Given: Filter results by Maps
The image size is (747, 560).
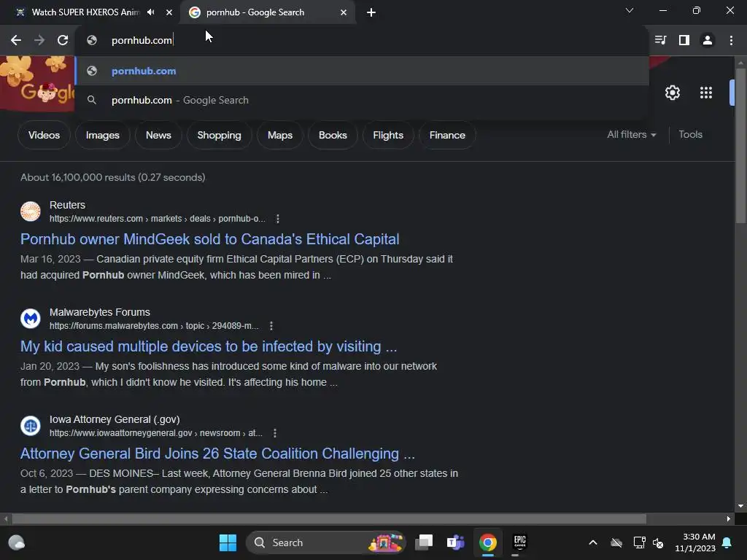Looking at the screenshot, I should 280,135.
